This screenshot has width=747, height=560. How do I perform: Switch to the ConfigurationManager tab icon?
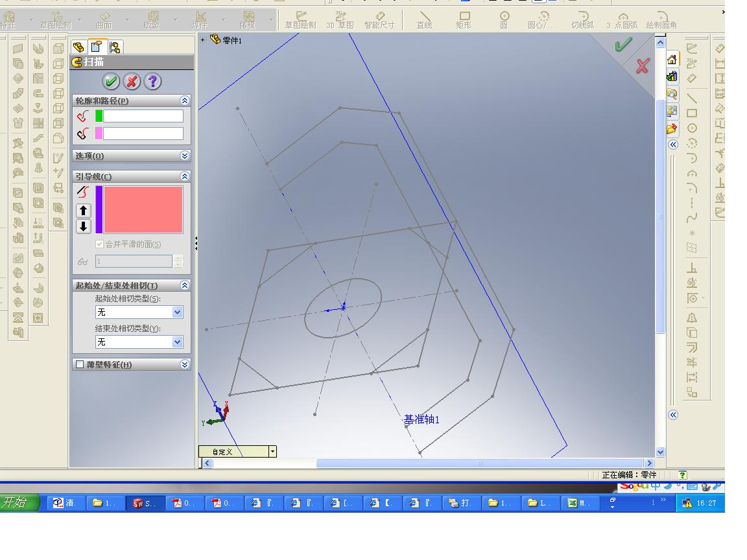click(115, 47)
